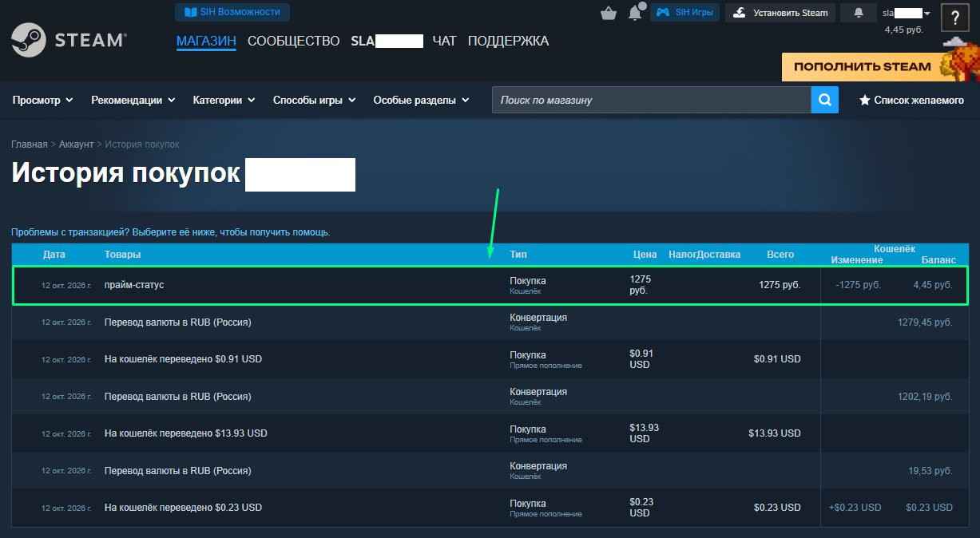This screenshot has width=980, height=538.
Task: Expand the Рекомендации menu
Action: click(133, 100)
